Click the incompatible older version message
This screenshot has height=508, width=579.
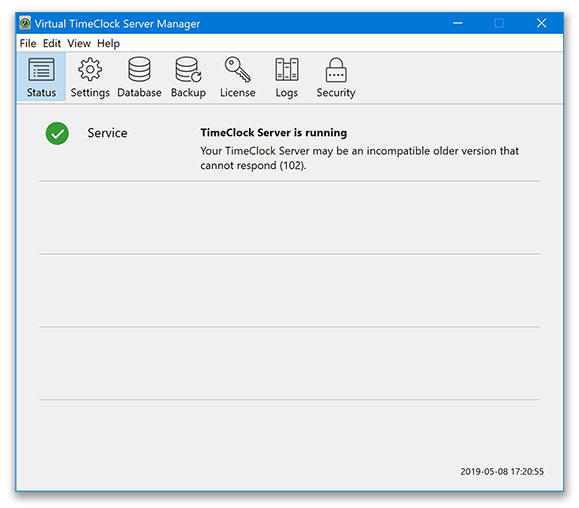[359, 158]
